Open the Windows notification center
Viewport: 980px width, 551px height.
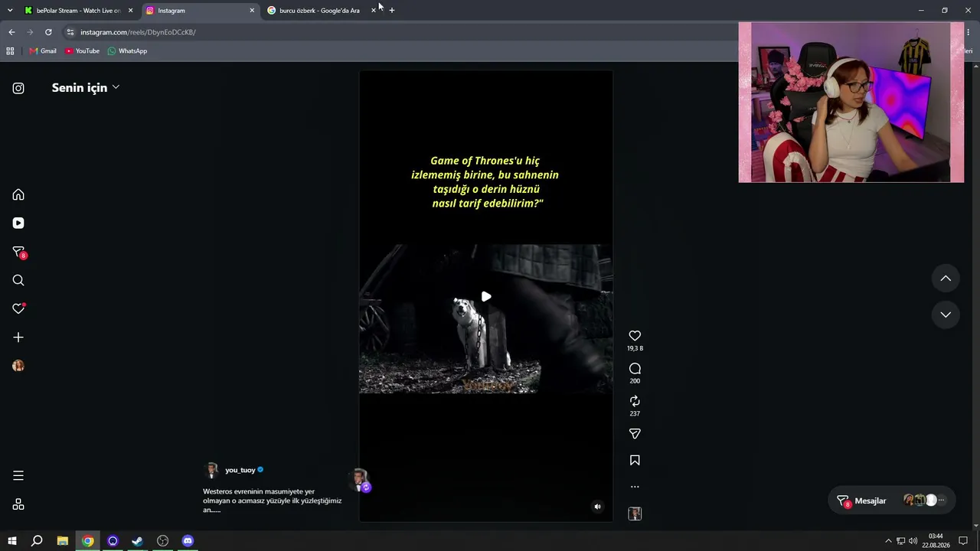(963, 541)
